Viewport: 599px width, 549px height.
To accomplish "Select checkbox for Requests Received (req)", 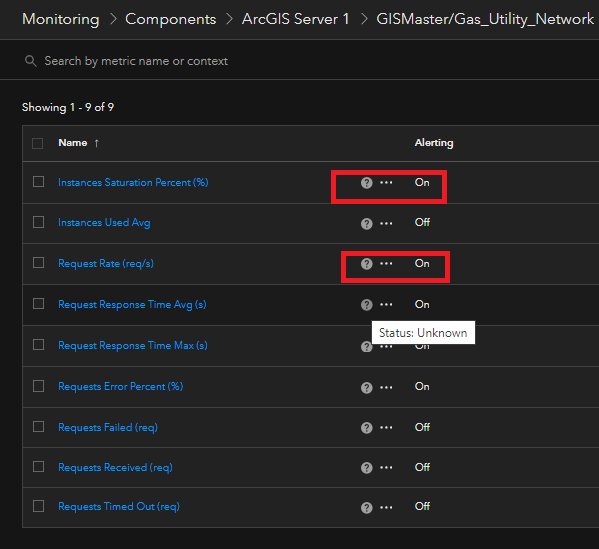I will [38, 467].
